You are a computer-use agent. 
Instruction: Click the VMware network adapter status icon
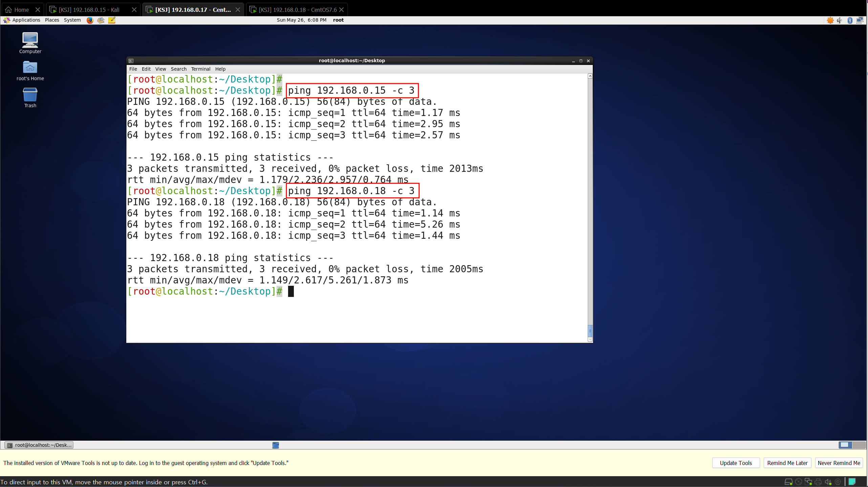point(808,482)
